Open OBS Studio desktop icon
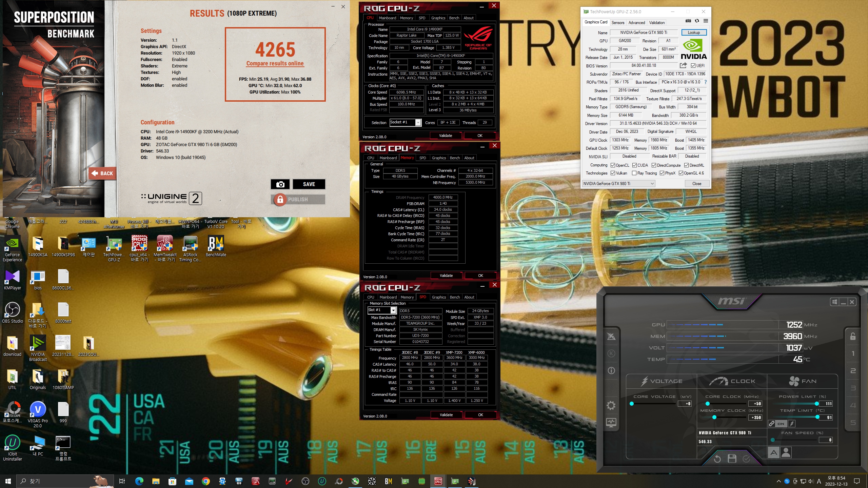This screenshot has height=488, width=868. coord(13,312)
